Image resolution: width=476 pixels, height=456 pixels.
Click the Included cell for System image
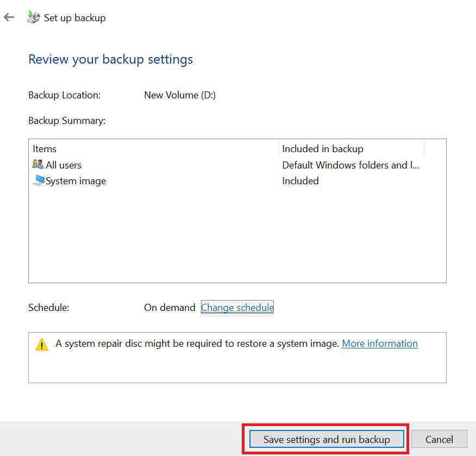[300, 180]
